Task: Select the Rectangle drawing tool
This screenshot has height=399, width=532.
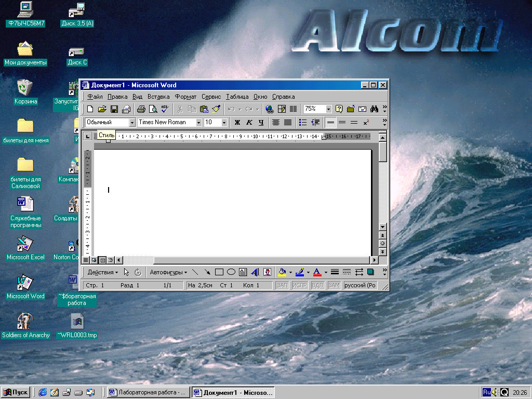Action: pyautogui.click(x=219, y=272)
